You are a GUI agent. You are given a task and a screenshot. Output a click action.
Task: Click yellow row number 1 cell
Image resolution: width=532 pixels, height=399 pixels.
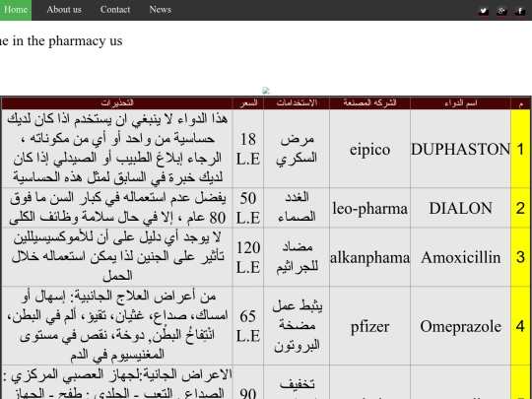pyautogui.click(x=520, y=149)
